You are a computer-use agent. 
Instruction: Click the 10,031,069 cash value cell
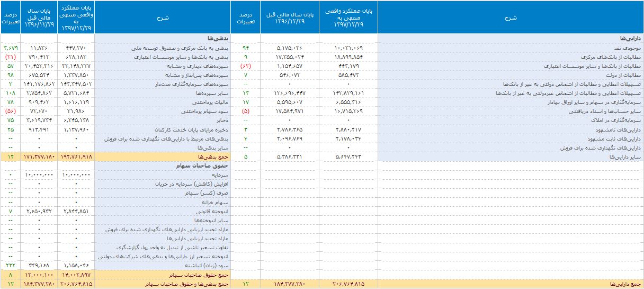coord(348,48)
